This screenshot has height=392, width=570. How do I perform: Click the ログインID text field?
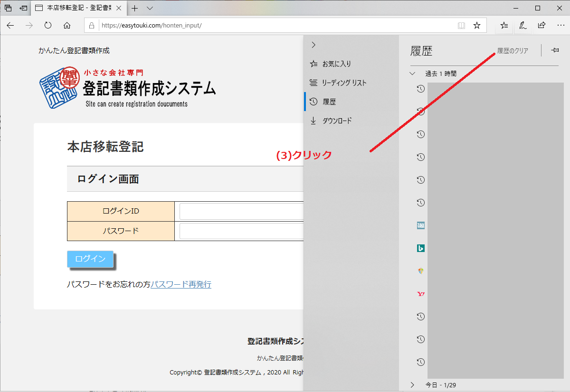point(241,211)
